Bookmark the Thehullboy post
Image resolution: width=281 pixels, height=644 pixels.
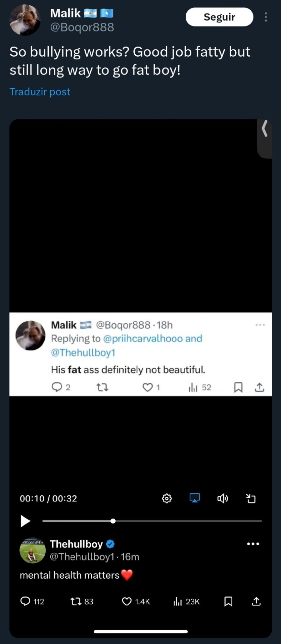(228, 601)
